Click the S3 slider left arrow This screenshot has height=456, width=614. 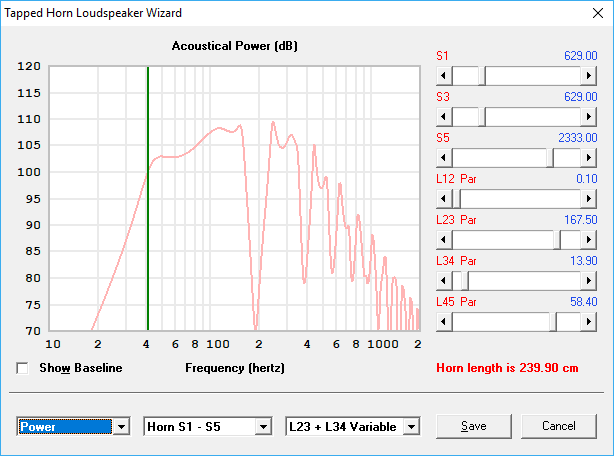(x=444, y=117)
